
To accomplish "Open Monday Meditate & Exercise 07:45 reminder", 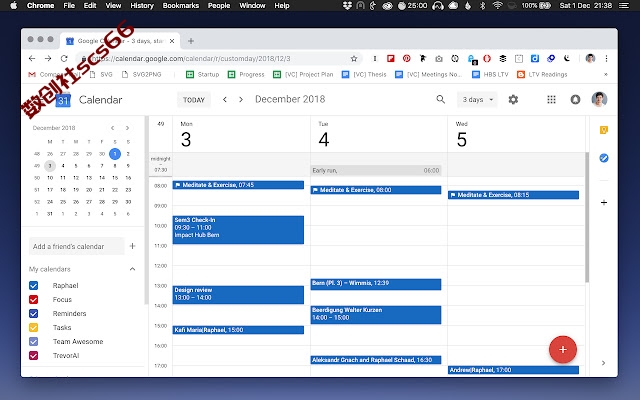I will click(238, 185).
